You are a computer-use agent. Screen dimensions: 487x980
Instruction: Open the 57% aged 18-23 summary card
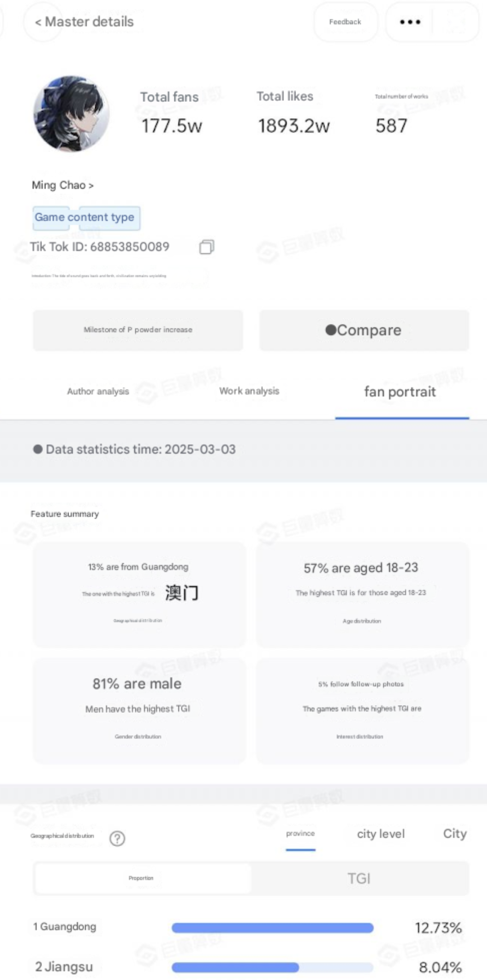pos(363,595)
